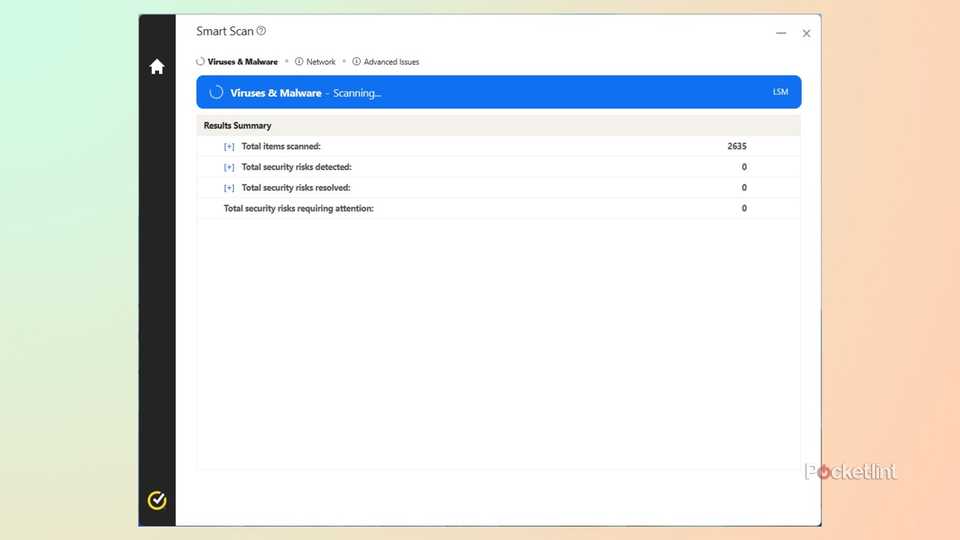The image size is (960, 540).
Task: Click Total security risks requiring attention label
Action: coord(298,209)
